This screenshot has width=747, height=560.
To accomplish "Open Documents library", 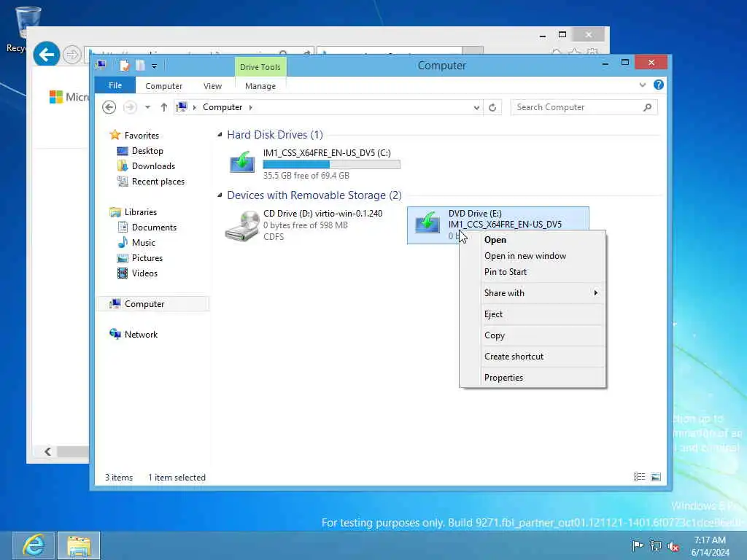I will (154, 227).
